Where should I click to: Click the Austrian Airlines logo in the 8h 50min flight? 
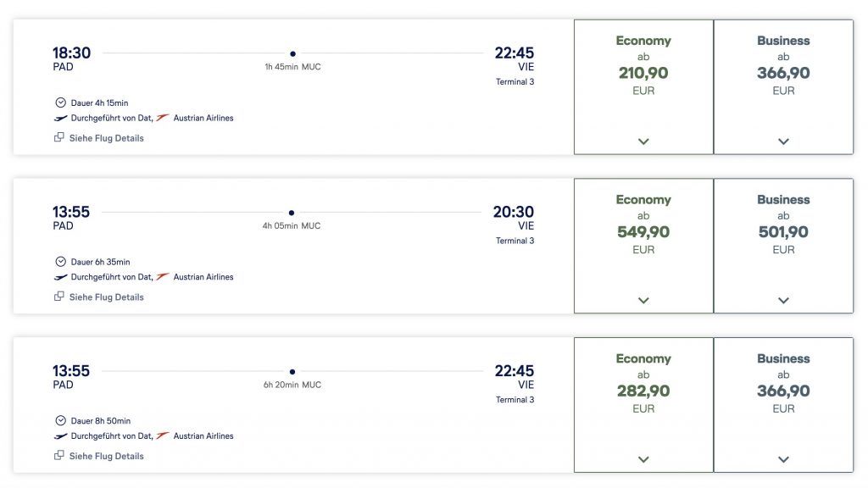[x=163, y=435]
